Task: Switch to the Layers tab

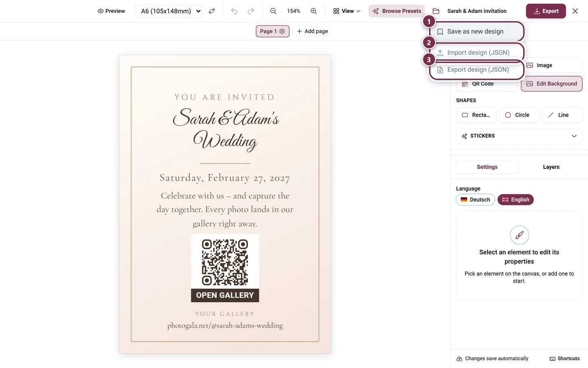Action: (x=551, y=167)
